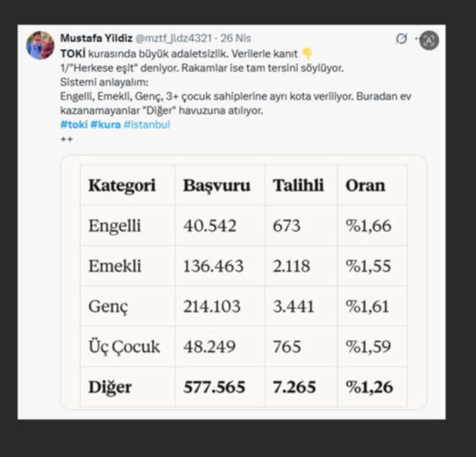Select the Engelli row label
The width and height of the screenshot is (476, 457).
click(114, 226)
